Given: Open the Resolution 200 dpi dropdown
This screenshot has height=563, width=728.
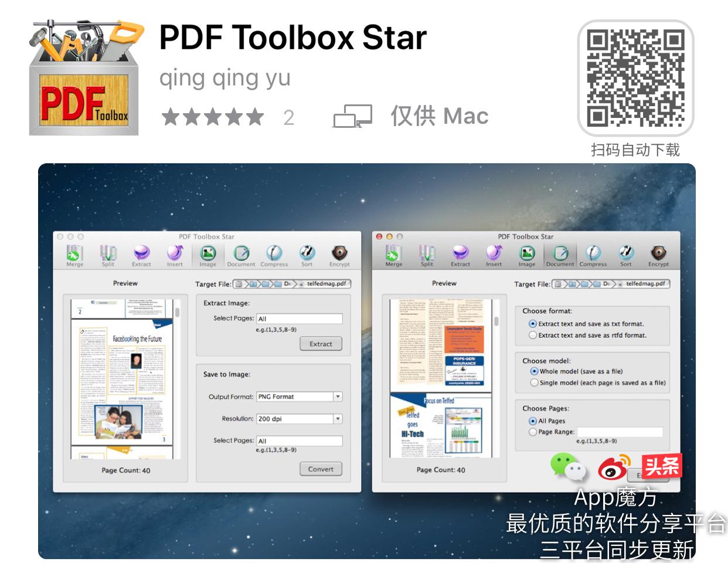Looking at the screenshot, I should [x=300, y=419].
